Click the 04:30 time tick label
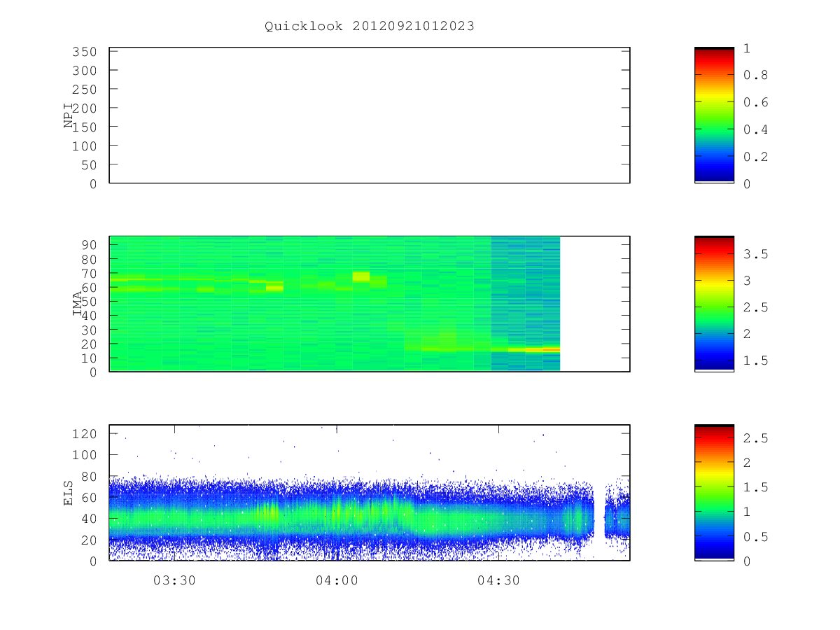This screenshot has height=630, width=840. point(498,580)
